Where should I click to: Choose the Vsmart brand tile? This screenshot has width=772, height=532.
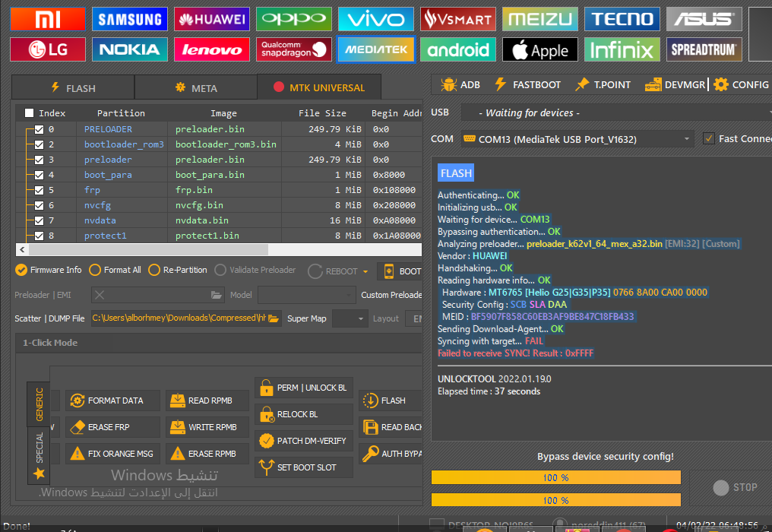[x=458, y=19]
